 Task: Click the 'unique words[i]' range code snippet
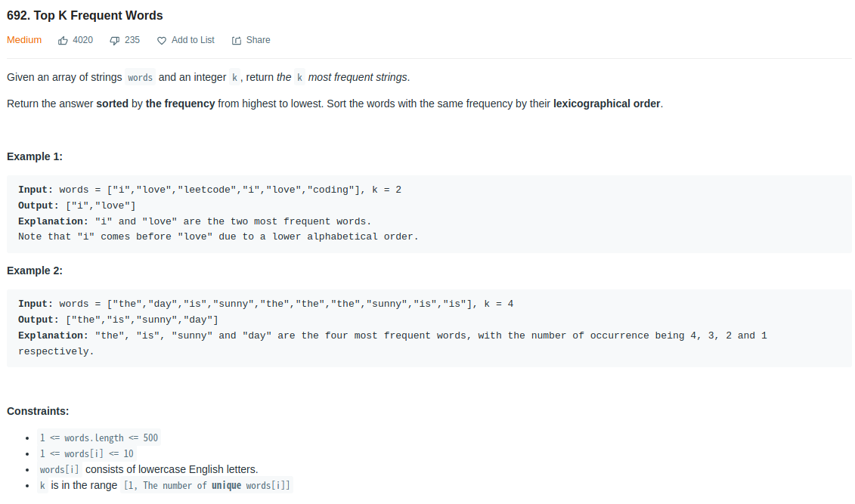pyautogui.click(x=206, y=485)
